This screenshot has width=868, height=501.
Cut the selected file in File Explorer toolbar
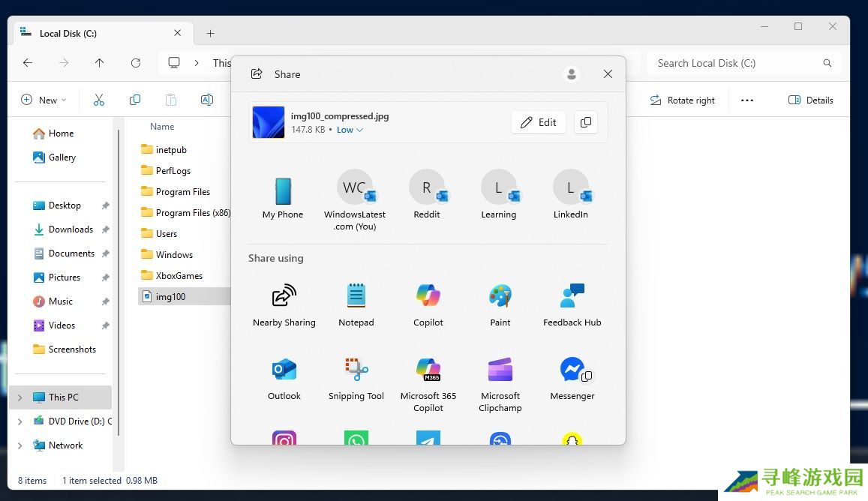pyautogui.click(x=98, y=100)
